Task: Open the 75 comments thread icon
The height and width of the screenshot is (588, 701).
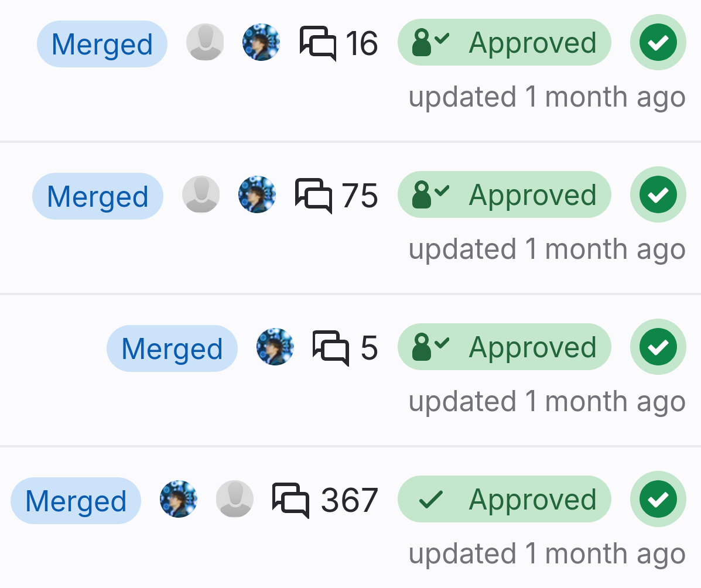Action: (x=314, y=195)
